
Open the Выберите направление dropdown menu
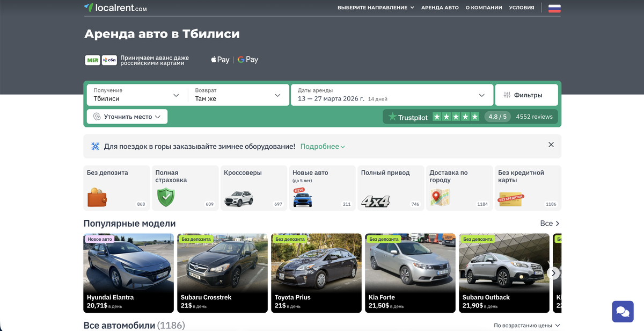click(376, 8)
